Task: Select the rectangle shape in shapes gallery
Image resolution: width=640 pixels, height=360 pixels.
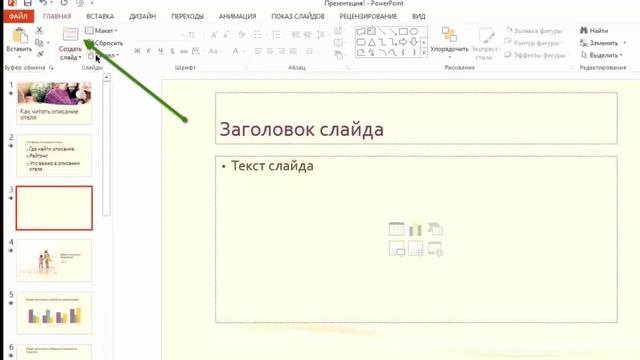Action: (403, 31)
